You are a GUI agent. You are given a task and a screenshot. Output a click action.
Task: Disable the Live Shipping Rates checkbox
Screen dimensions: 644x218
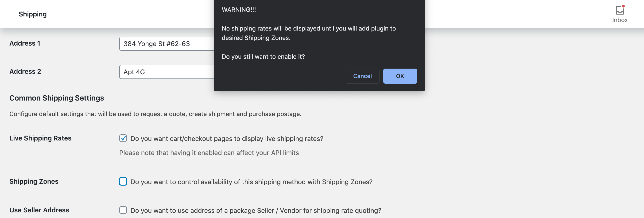pyautogui.click(x=123, y=138)
